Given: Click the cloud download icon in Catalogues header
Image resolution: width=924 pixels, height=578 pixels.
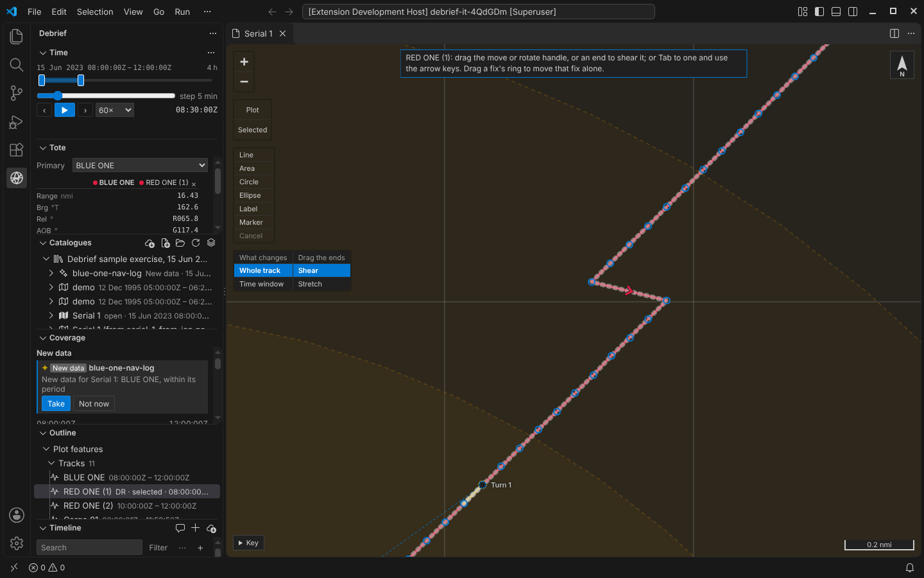Looking at the screenshot, I should pyautogui.click(x=150, y=243).
